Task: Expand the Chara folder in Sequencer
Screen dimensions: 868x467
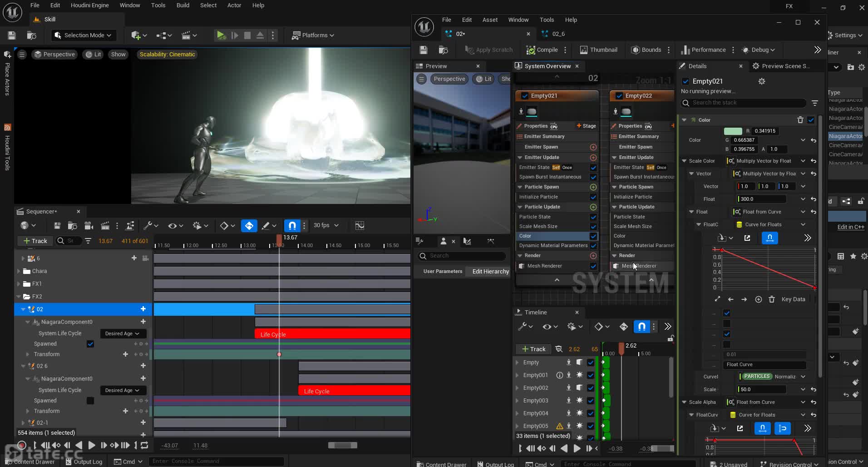Action: pyautogui.click(x=19, y=271)
